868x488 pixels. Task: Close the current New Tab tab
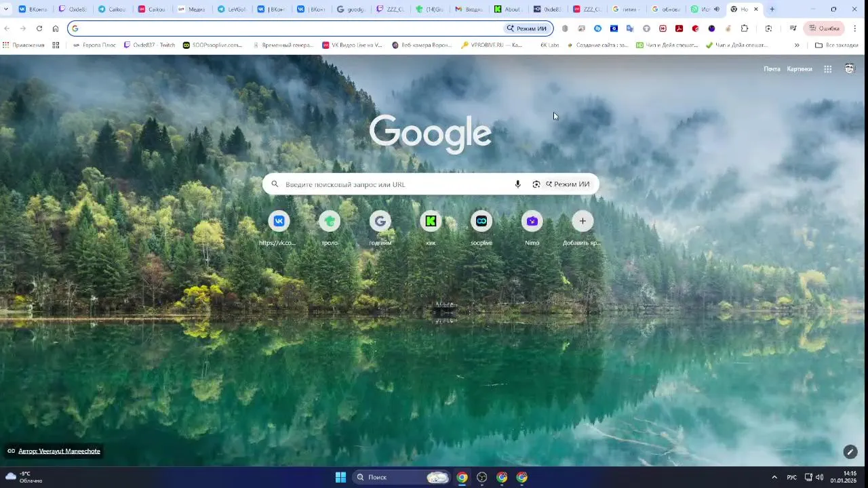click(x=756, y=9)
